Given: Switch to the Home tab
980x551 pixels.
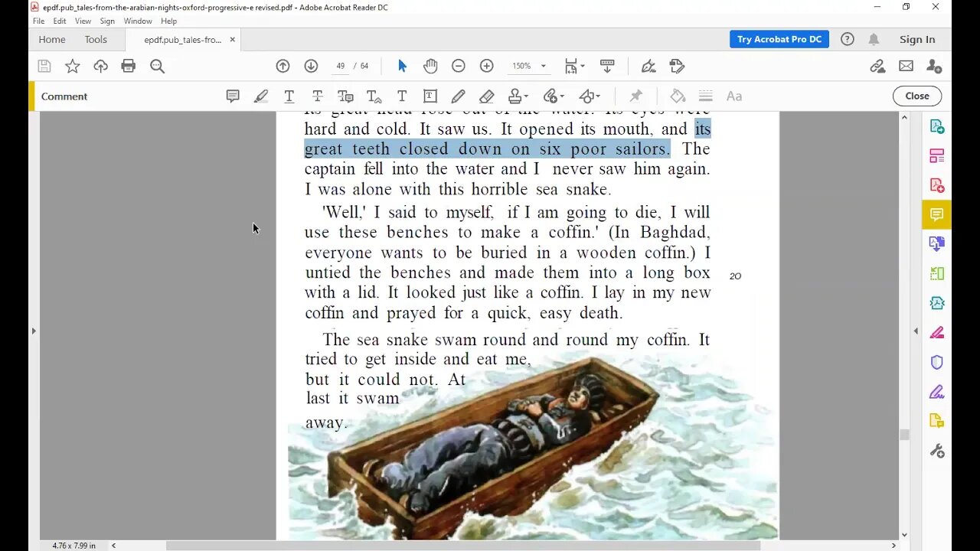Looking at the screenshot, I should [x=52, y=40].
